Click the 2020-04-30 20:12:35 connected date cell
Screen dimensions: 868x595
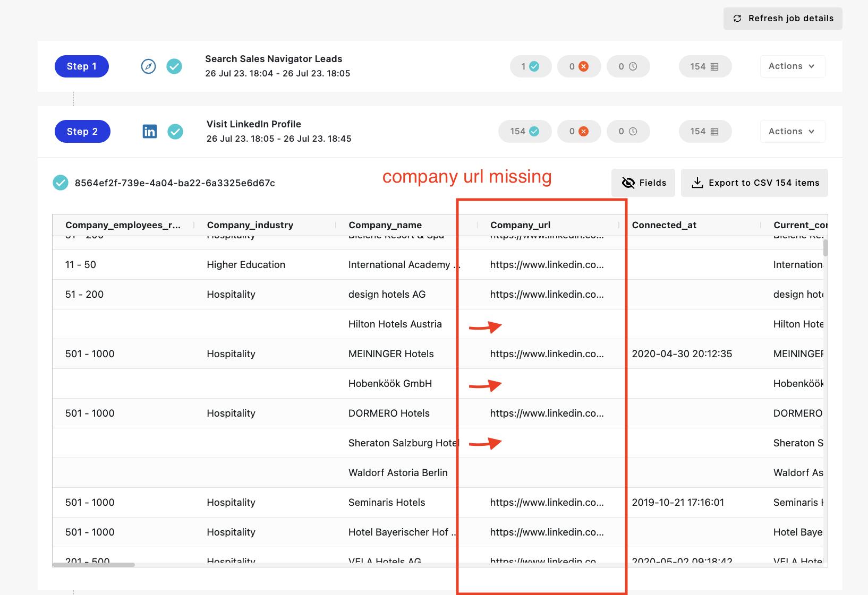point(682,354)
